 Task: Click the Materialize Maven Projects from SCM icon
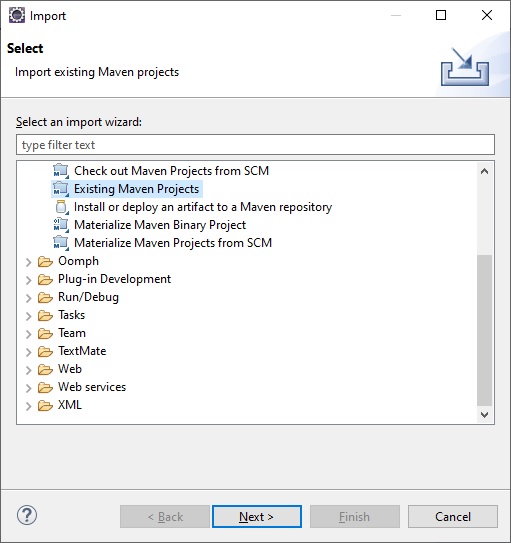coord(61,243)
